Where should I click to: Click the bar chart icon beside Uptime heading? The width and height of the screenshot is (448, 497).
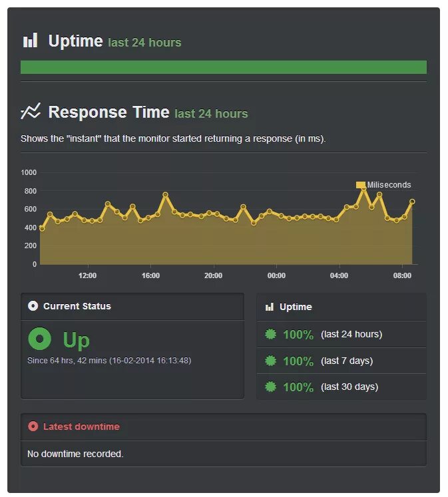(x=30, y=41)
